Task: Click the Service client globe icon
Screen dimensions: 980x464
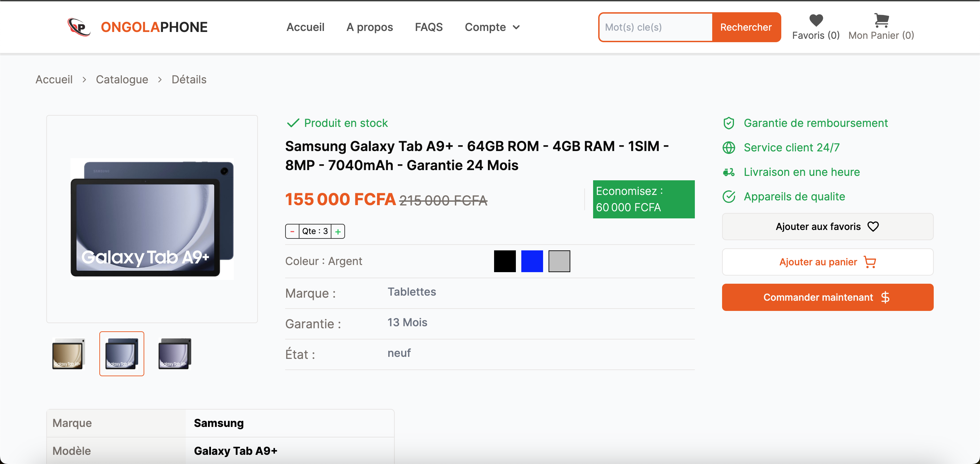Action: (729, 148)
